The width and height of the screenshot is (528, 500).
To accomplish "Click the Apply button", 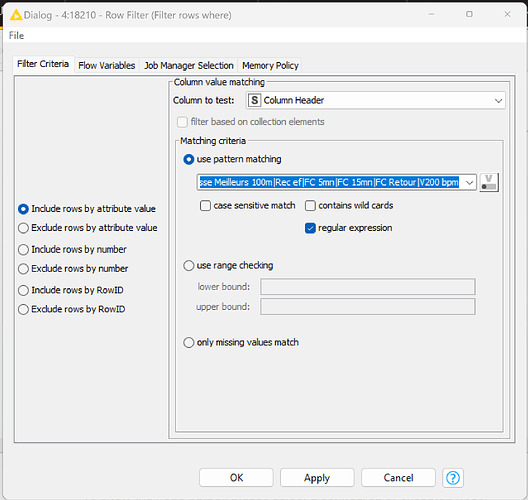I will click(317, 477).
